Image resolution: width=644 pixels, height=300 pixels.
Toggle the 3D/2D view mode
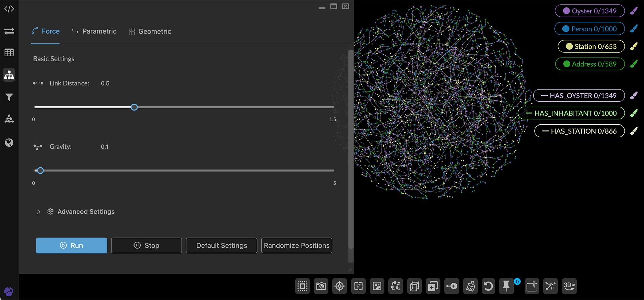569,286
